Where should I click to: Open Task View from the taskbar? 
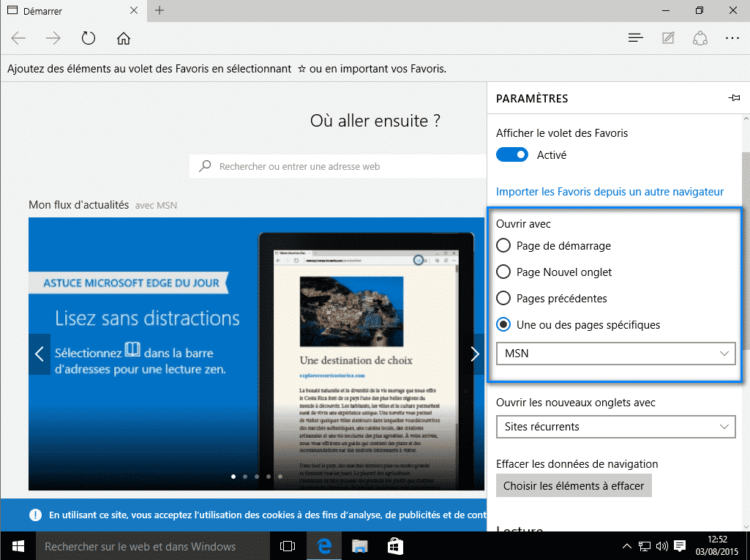[x=288, y=546]
